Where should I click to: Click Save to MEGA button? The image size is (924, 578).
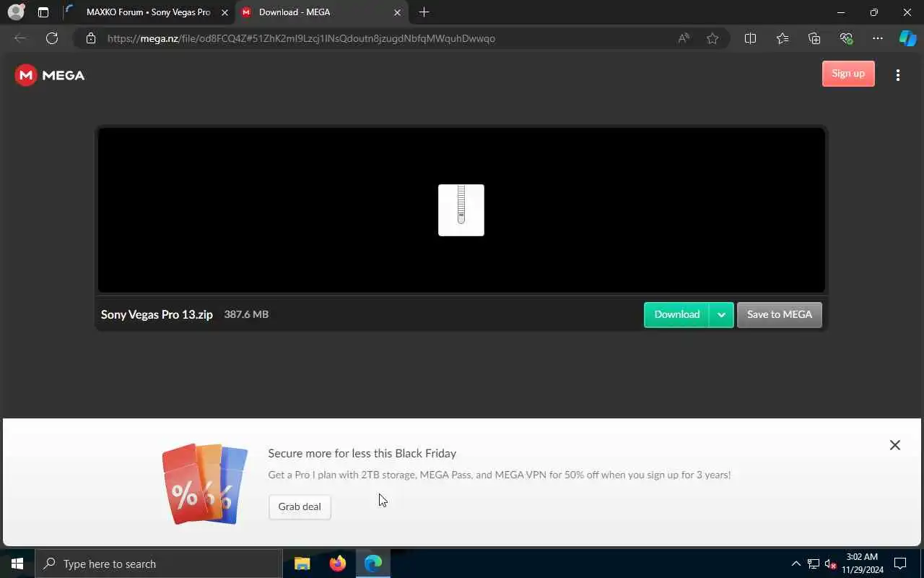pos(780,315)
